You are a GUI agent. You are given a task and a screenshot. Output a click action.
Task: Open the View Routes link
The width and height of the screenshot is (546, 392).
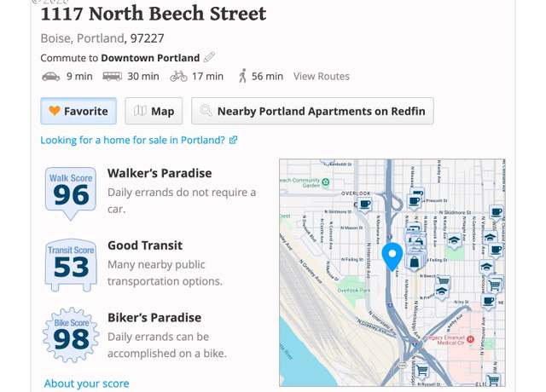point(321,76)
